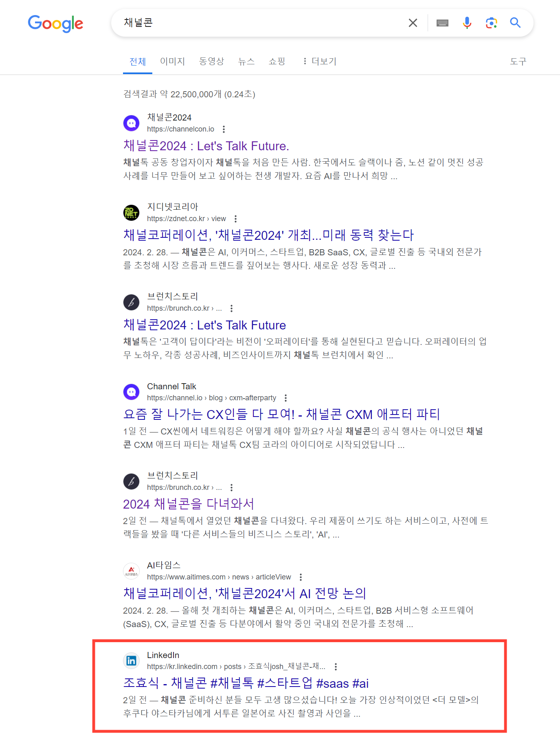560x735 pixels.
Task: Open Google Lens image search
Action: [x=492, y=23]
